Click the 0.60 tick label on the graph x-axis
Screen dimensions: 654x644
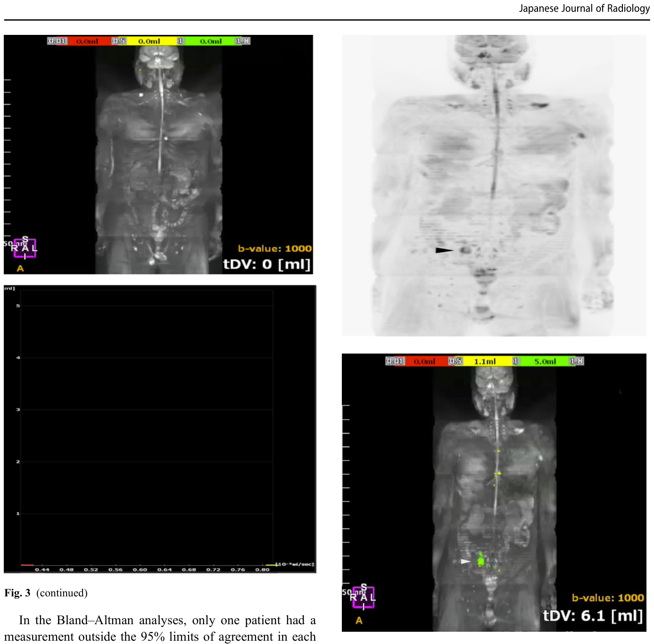point(140,570)
